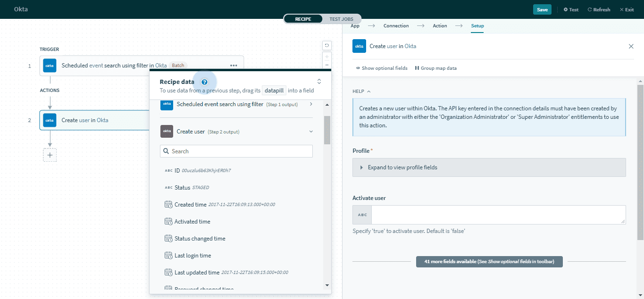Save the recipe
Viewport: 644px width, 299px height.
pos(542,9)
